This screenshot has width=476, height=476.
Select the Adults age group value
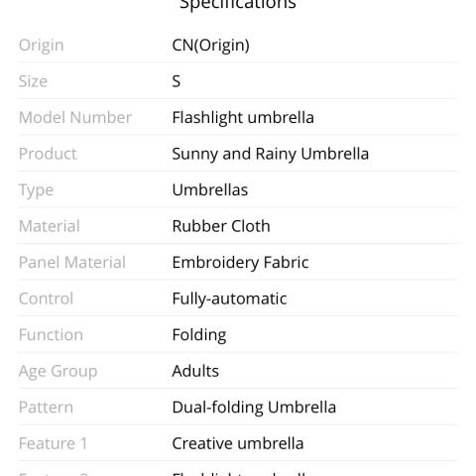pyautogui.click(x=195, y=371)
